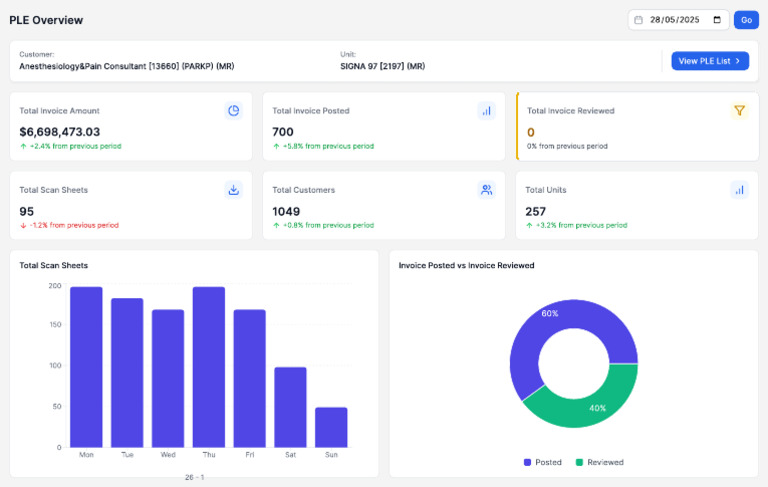Click the bar chart icon on Total Units card
Image resolution: width=768 pixels, height=487 pixels.
click(x=740, y=190)
